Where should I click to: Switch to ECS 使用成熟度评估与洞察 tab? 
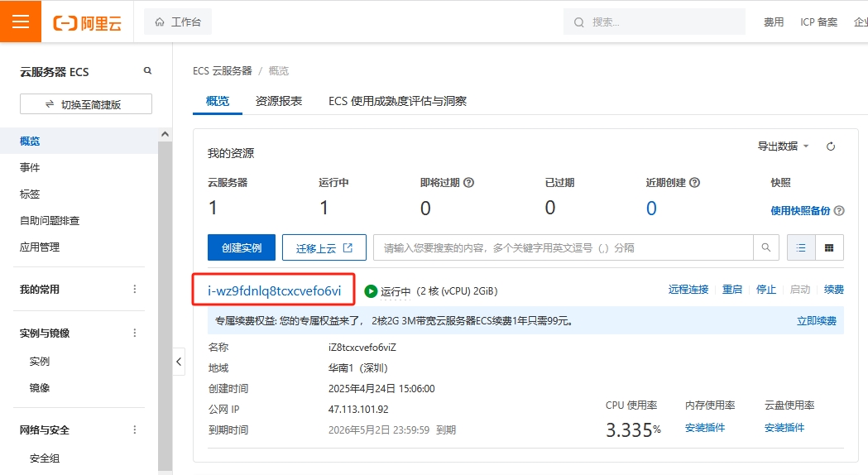397,101
